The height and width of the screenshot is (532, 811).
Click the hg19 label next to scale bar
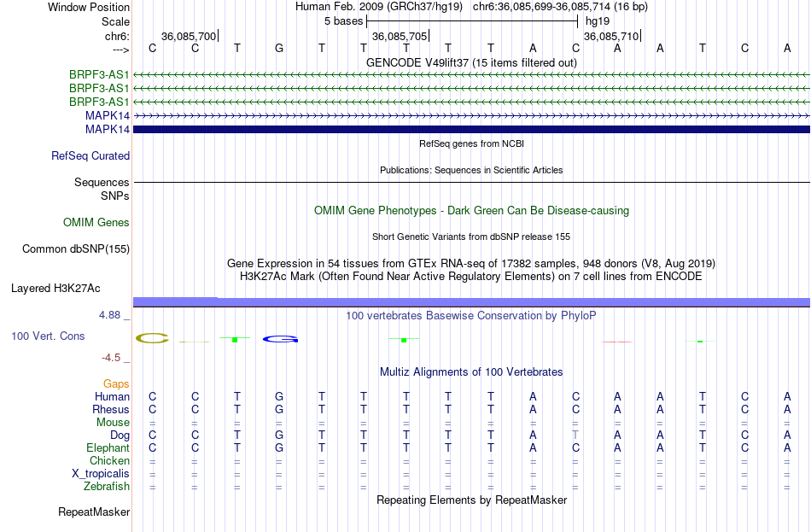(598, 21)
